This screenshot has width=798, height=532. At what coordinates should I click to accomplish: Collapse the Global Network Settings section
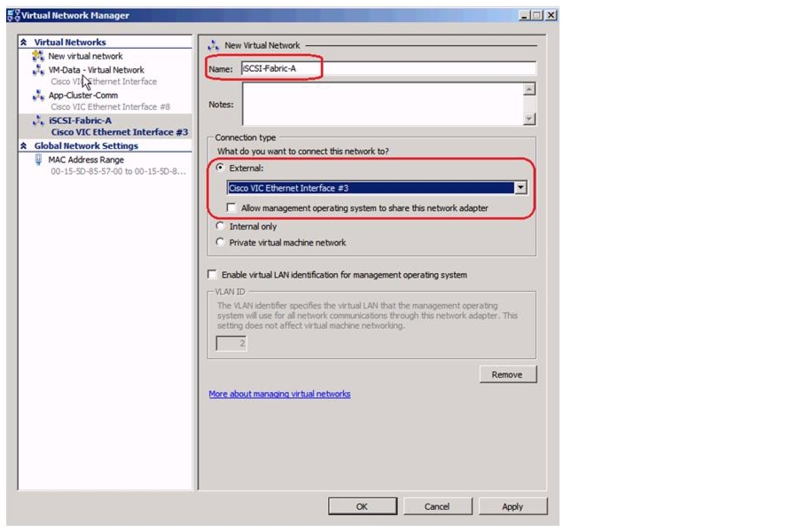tap(24, 145)
